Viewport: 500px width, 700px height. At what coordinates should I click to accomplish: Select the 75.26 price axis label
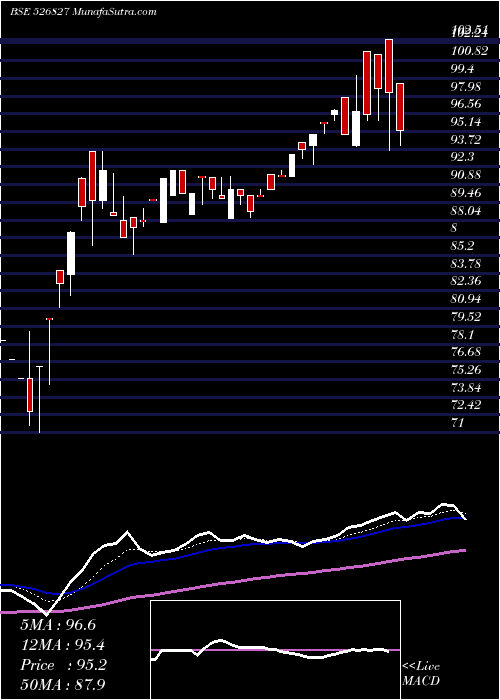(x=468, y=370)
